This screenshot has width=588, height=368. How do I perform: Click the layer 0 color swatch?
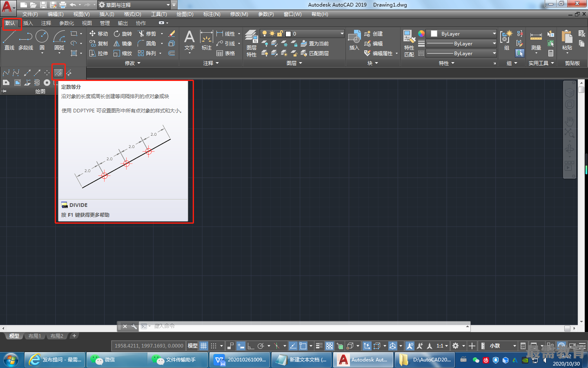coord(288,34)
